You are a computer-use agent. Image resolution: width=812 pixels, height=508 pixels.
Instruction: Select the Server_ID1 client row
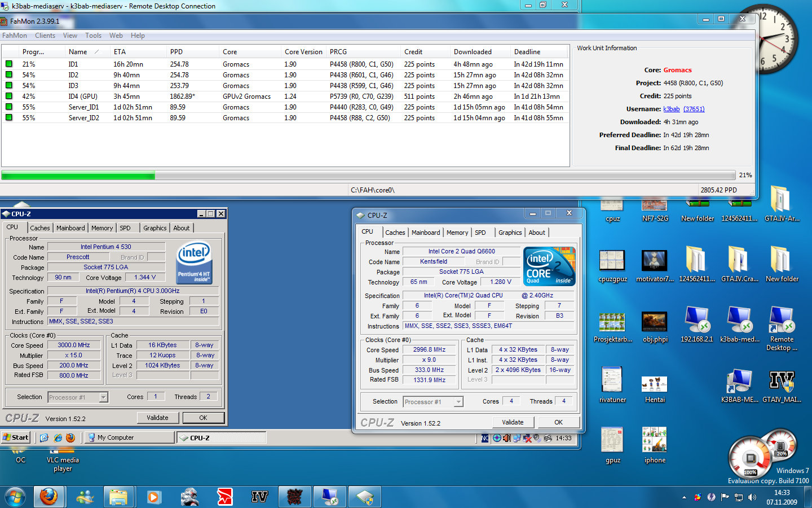pyautogui.click(x=285, y=107)
